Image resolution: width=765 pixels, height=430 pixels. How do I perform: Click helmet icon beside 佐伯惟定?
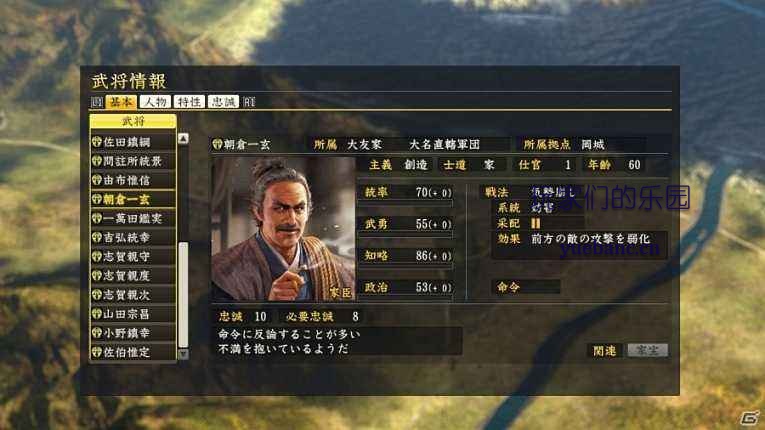coord(97,352)
